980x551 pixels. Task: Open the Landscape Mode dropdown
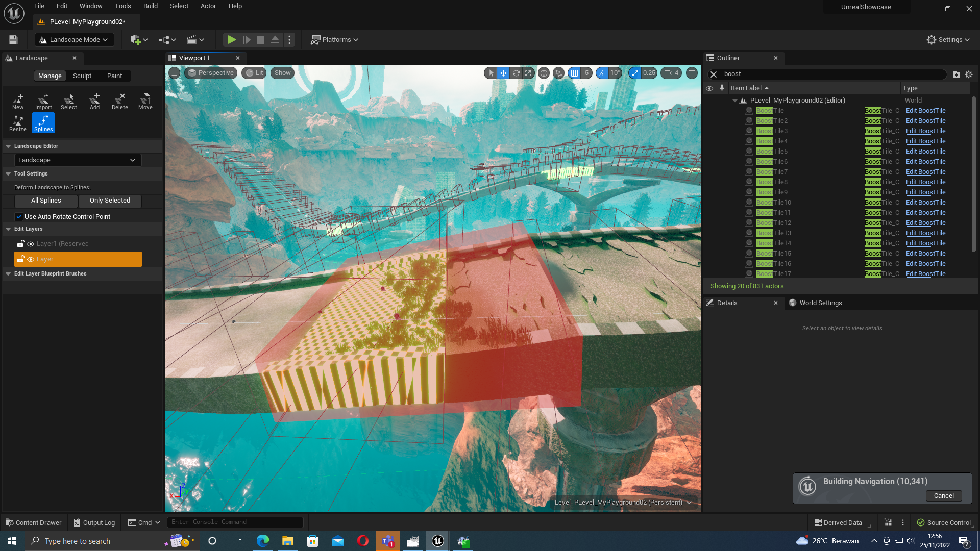click(74, 40)
